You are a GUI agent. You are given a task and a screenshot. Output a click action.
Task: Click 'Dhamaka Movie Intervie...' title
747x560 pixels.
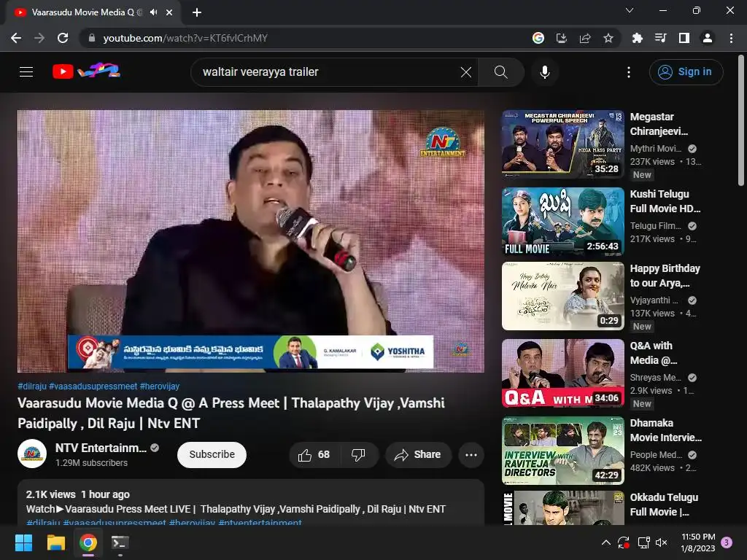[x=665, y=430]
